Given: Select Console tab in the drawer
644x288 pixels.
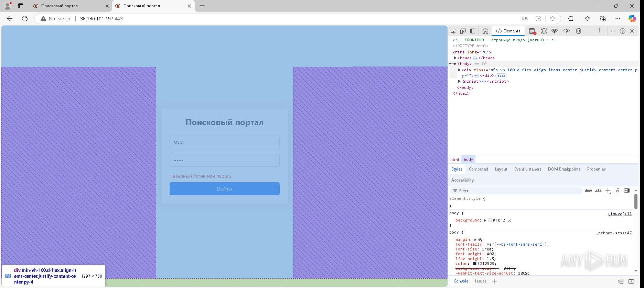Looking at the screenshot, I should point(461,281).
